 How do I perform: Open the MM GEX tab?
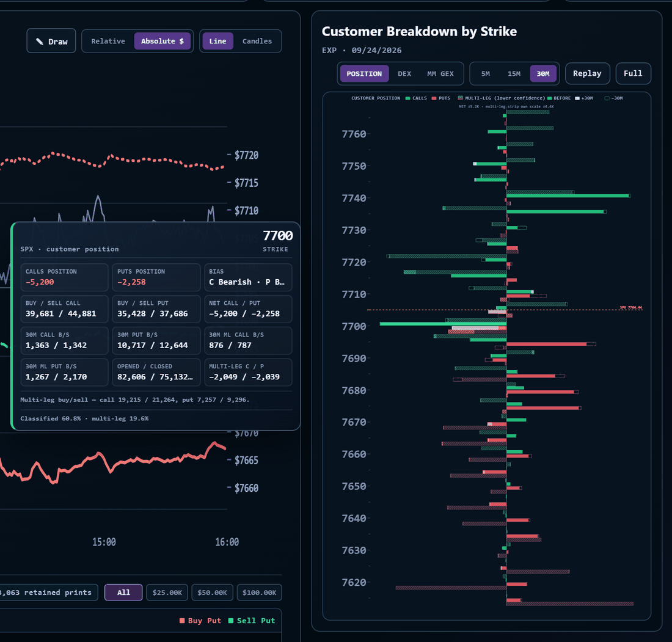[440, 74]
